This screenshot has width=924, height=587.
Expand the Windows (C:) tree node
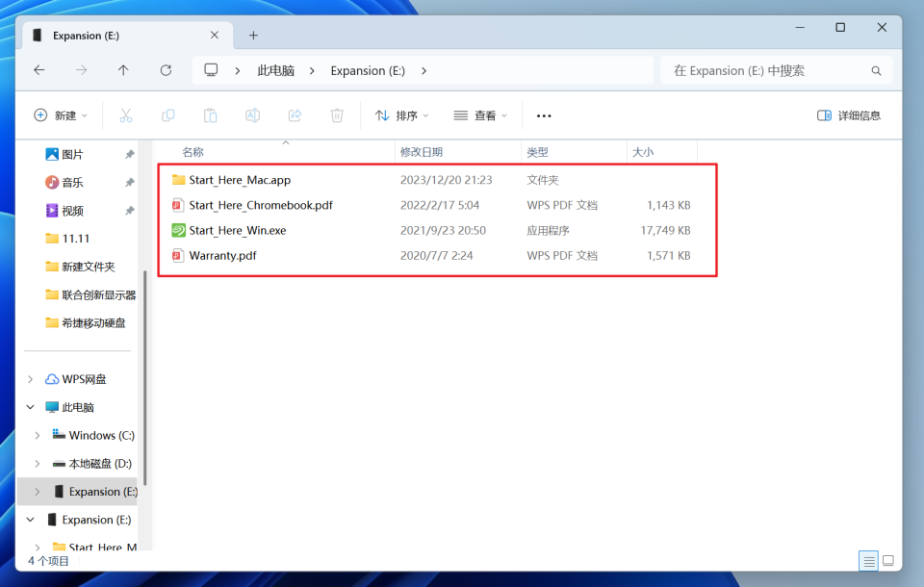point(38,436)
